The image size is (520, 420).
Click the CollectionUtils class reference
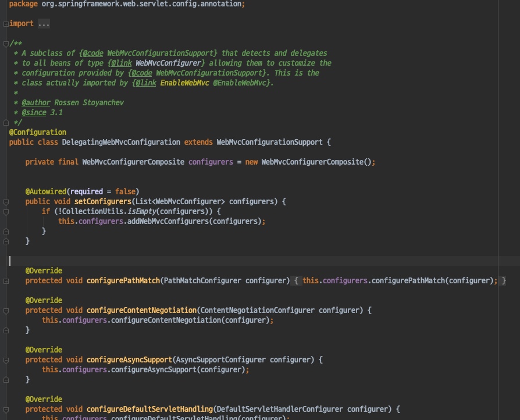[x=92, y=212]
